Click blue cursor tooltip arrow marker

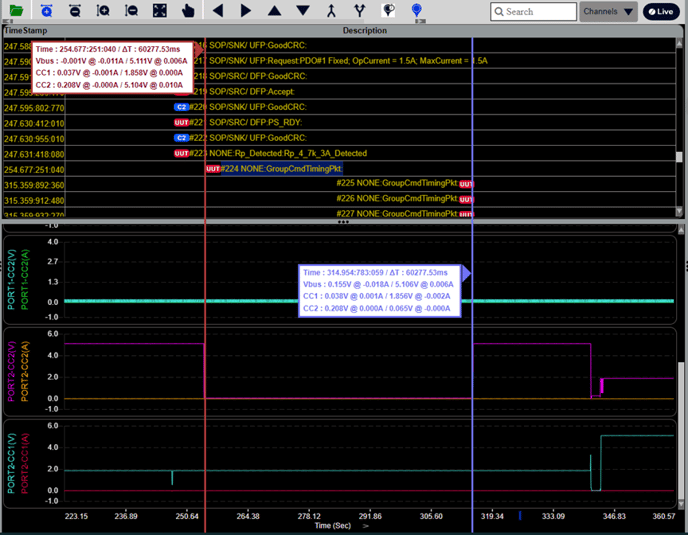tap(466, 273)
